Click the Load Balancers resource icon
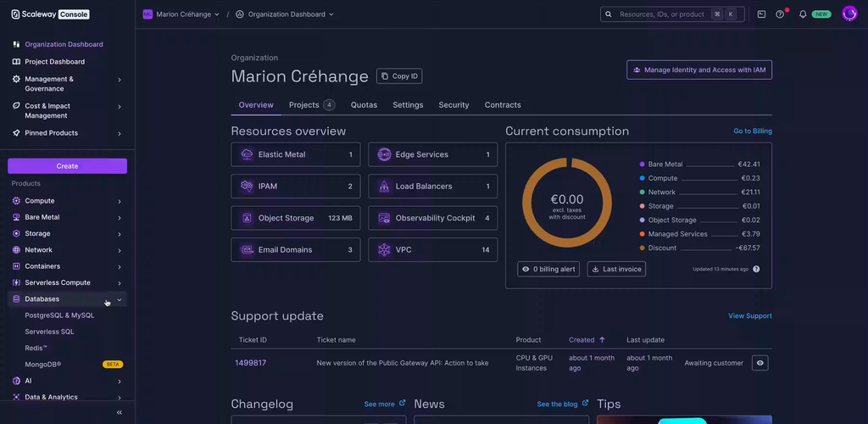 384,187
